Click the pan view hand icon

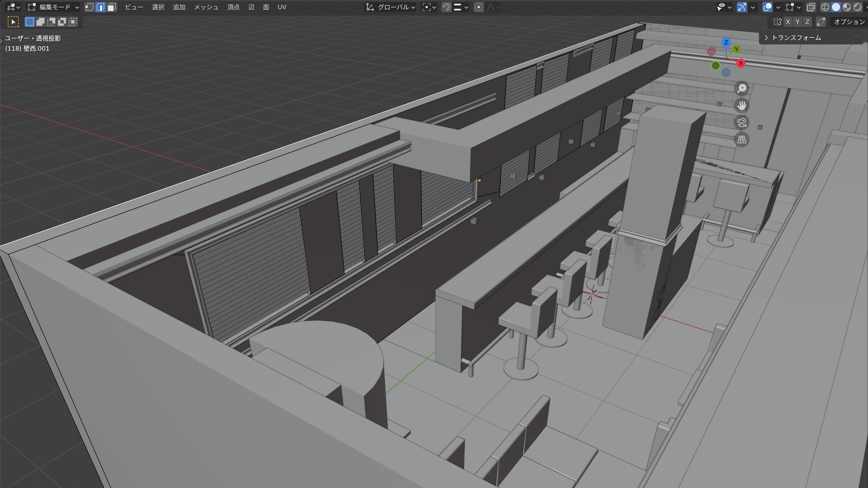[742, 106]
